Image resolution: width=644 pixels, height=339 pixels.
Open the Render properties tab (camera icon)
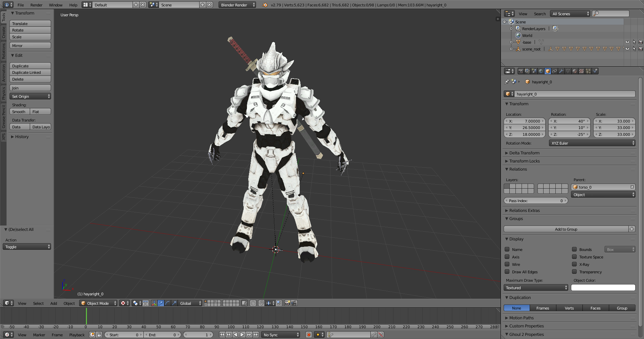521,71
